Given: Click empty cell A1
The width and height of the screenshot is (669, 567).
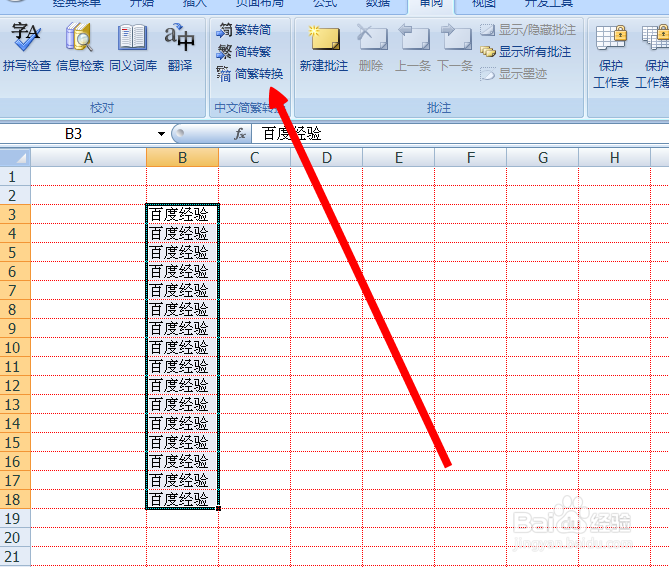Looking at the screenshot, I should click(88, 176).
